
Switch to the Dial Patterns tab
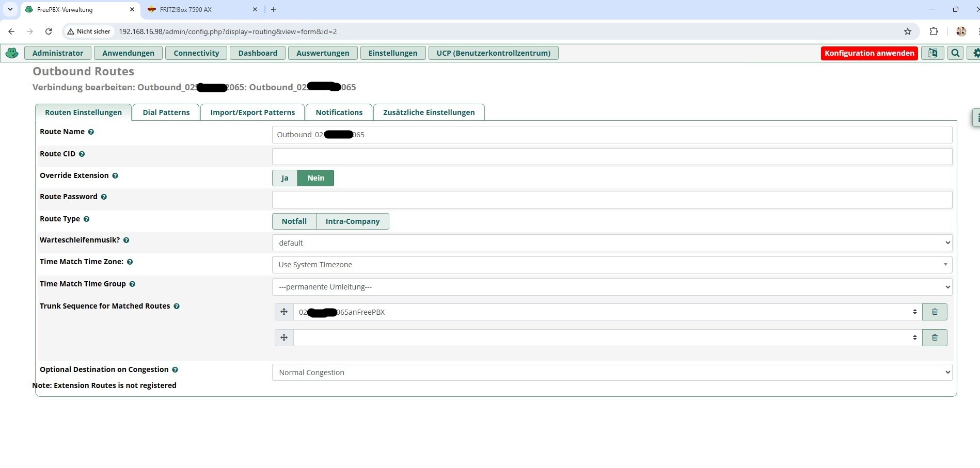pyautogui.click(x=166, y=112)
